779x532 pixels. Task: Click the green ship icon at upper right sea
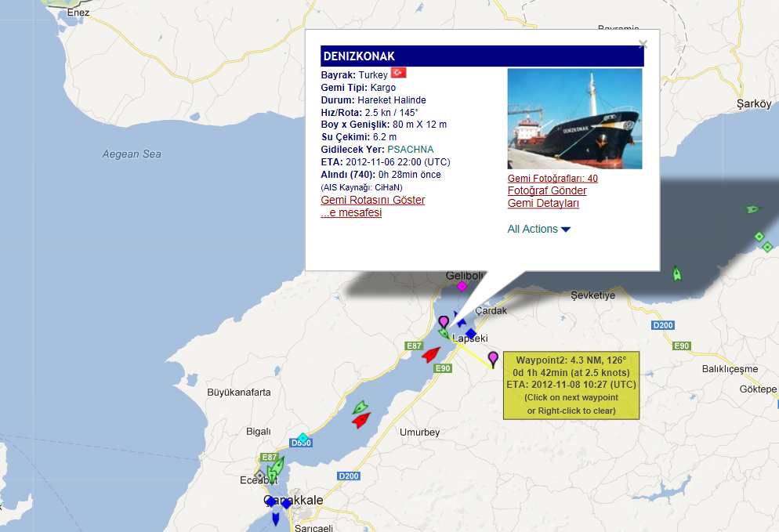pyautogui.click(x=752, y=209)
